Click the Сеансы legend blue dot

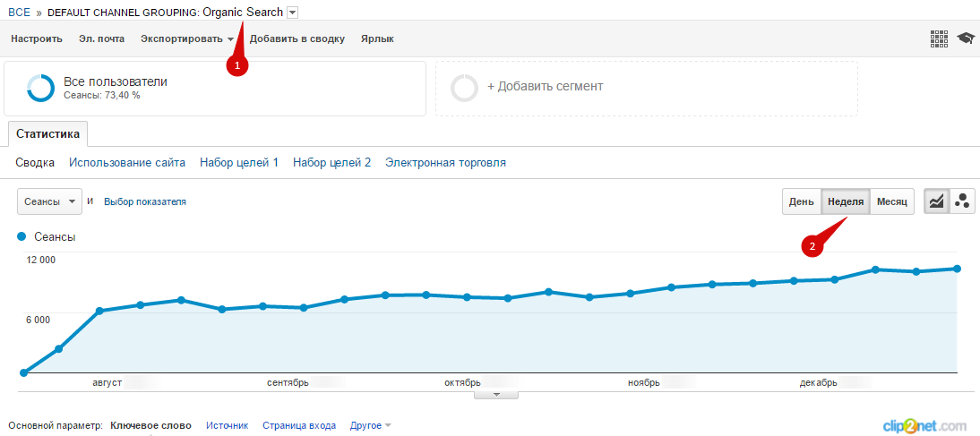21,236
